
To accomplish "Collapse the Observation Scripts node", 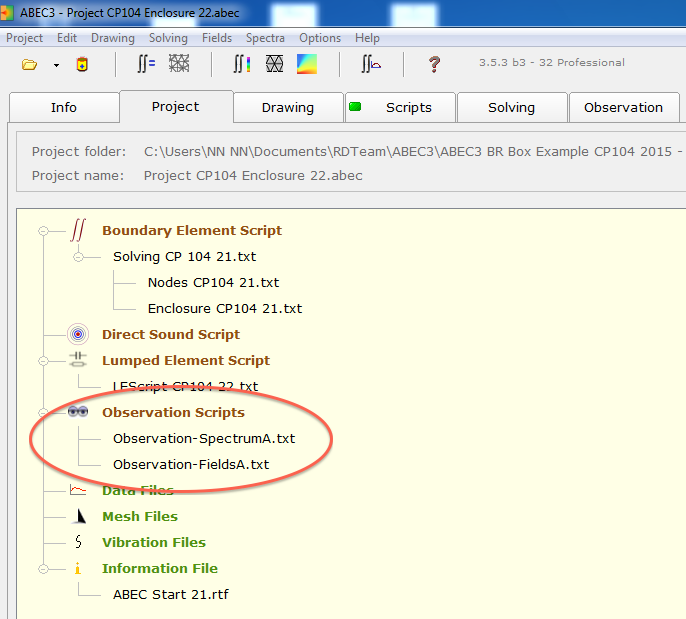I will pyautogui.click(x=43, y=413).
